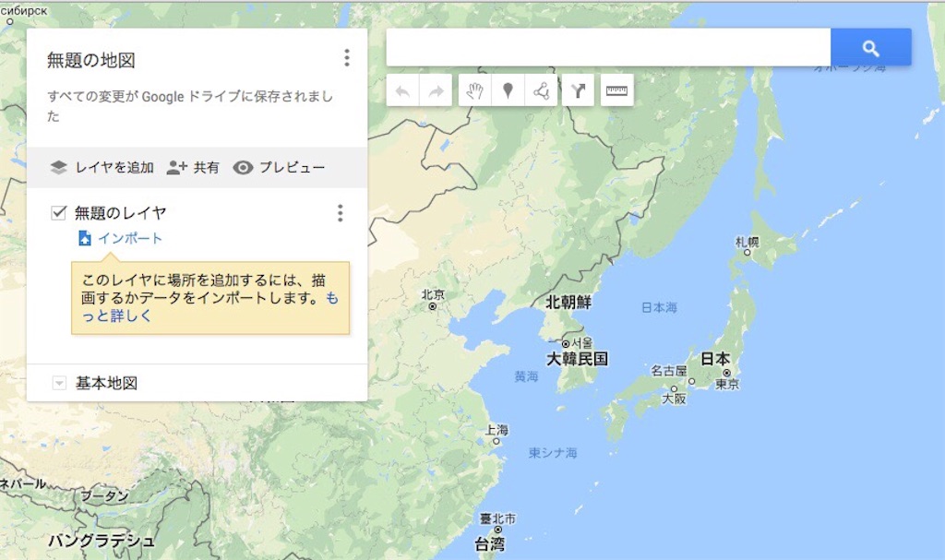Image resolution: width=945 pixels, height=560 pixels.
Task: Click the add layer stack icon
Action: pos(58,167)
